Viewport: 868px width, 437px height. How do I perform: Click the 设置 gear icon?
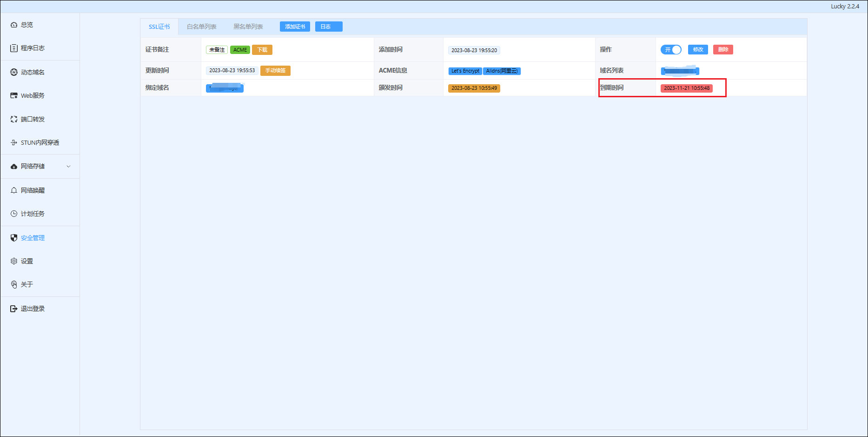(14, 261)
